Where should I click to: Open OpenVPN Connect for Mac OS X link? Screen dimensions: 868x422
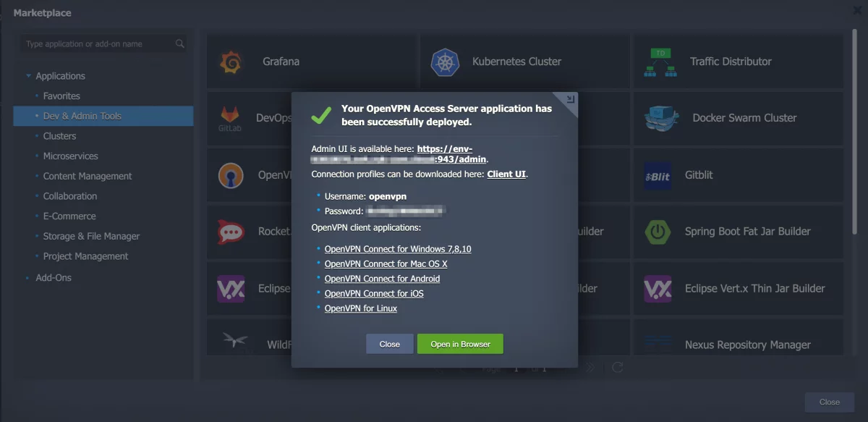386,264
